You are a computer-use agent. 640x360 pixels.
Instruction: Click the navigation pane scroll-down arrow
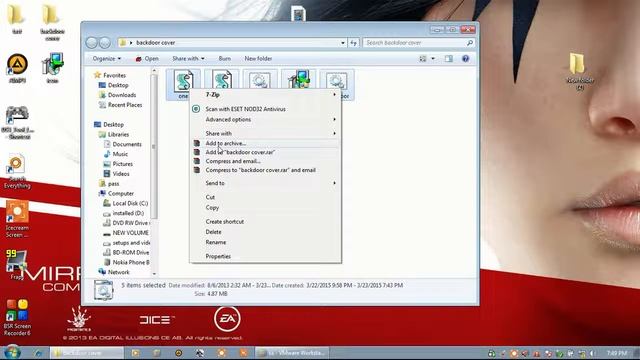(x=154, y=274)
